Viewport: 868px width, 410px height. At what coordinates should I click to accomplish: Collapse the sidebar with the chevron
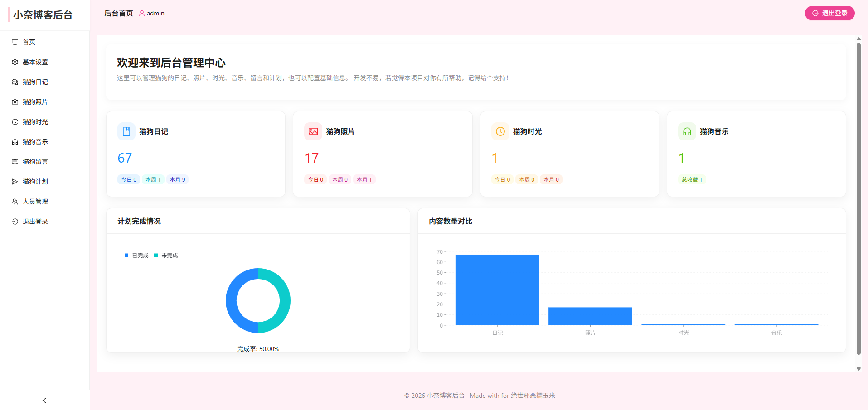(x=44, y=400)
